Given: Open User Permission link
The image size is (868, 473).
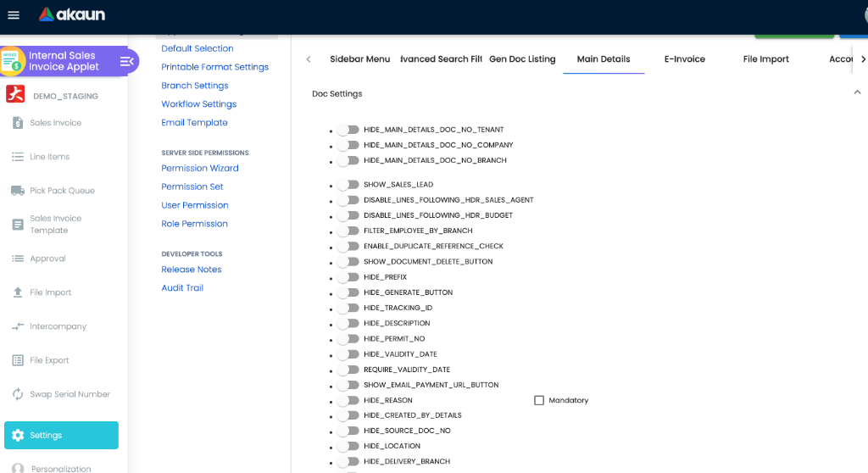Looking at the screenshot, I should point(195,205).
